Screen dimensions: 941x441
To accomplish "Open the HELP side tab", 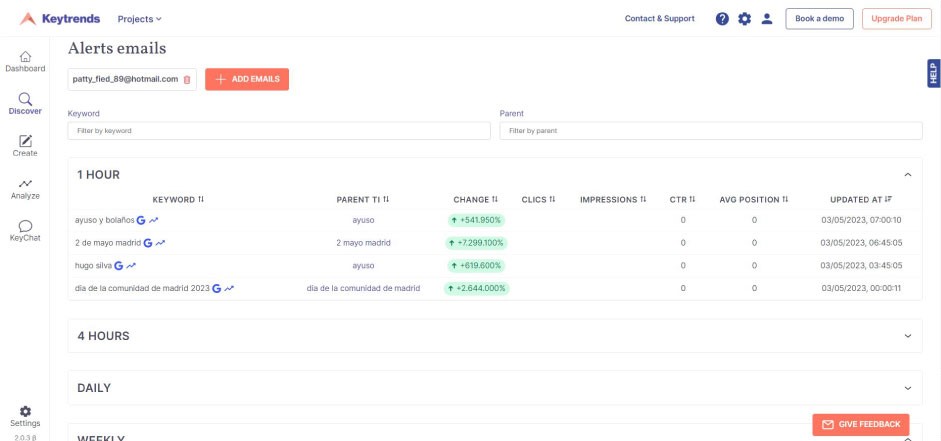I will point(933,73).
